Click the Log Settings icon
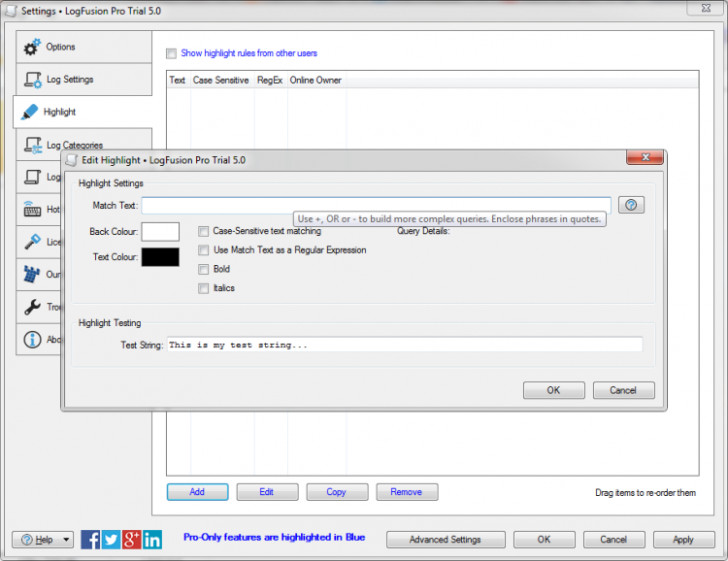728x561 pixels. click(x=33, y=80)
